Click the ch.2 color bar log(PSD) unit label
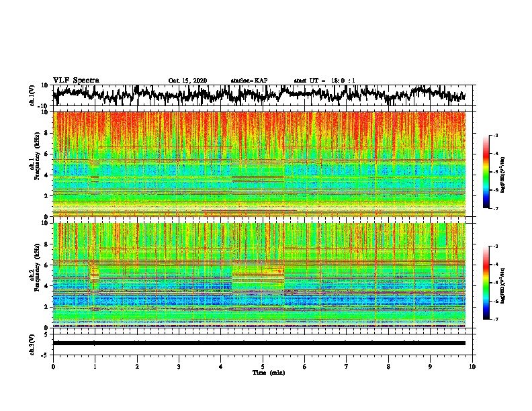Image resolution: width=532 pixels, height=411 pixels. pos(503,285)
